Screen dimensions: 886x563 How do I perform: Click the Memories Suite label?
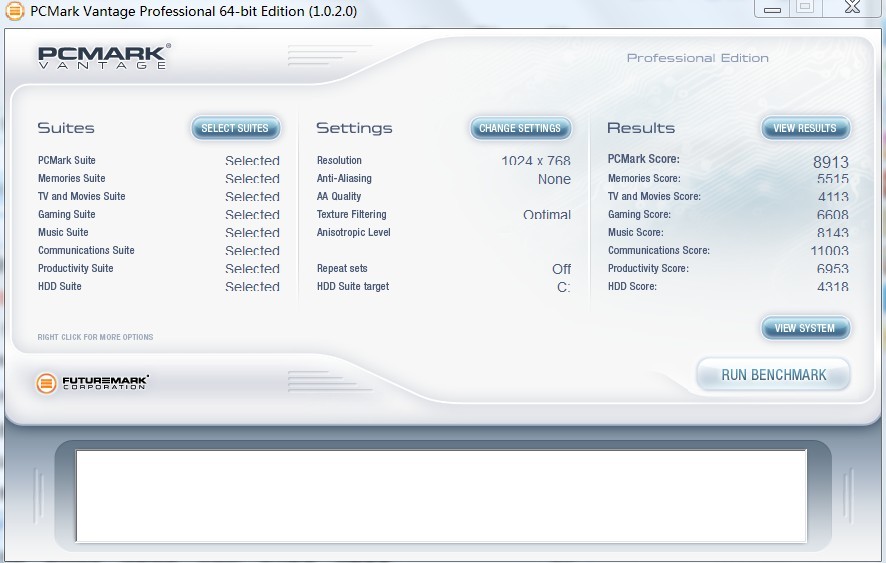[72, 179]
